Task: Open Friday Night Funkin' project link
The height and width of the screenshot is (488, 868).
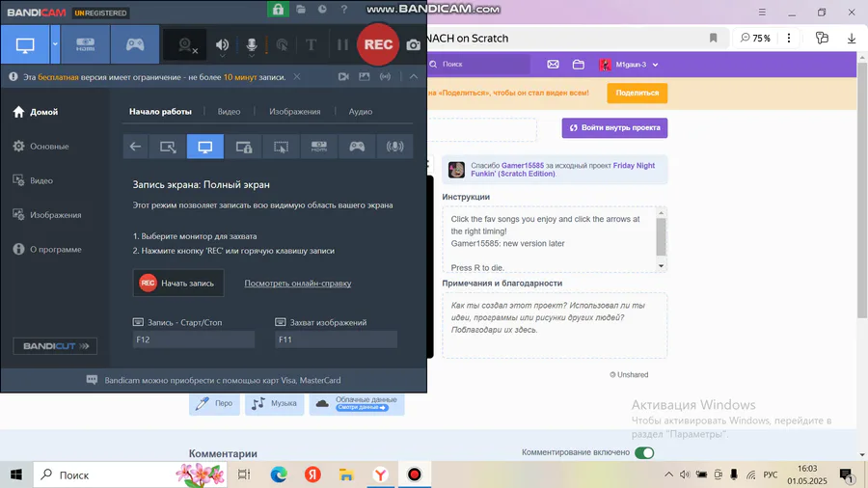Action: 563,170
